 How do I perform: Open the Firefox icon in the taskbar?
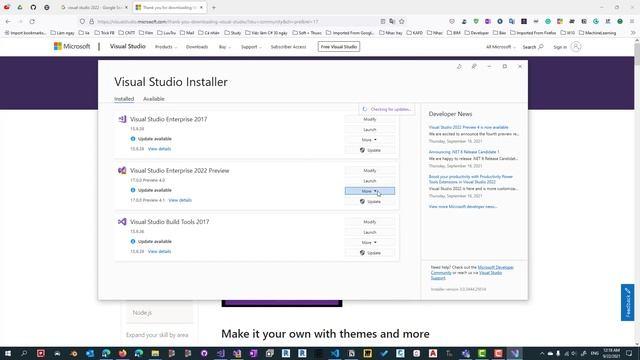click(x=122, y=353)
